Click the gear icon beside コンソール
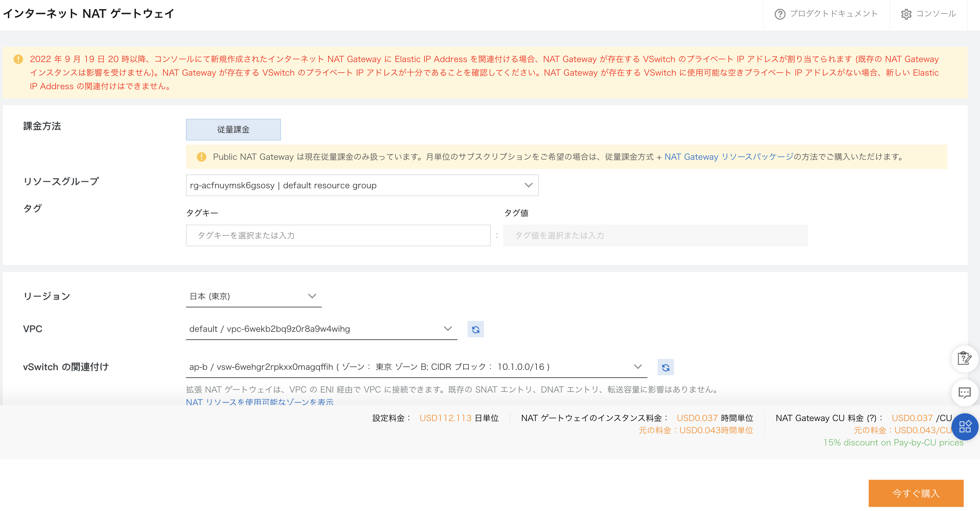980x511 pixels. tap(907, 14)
